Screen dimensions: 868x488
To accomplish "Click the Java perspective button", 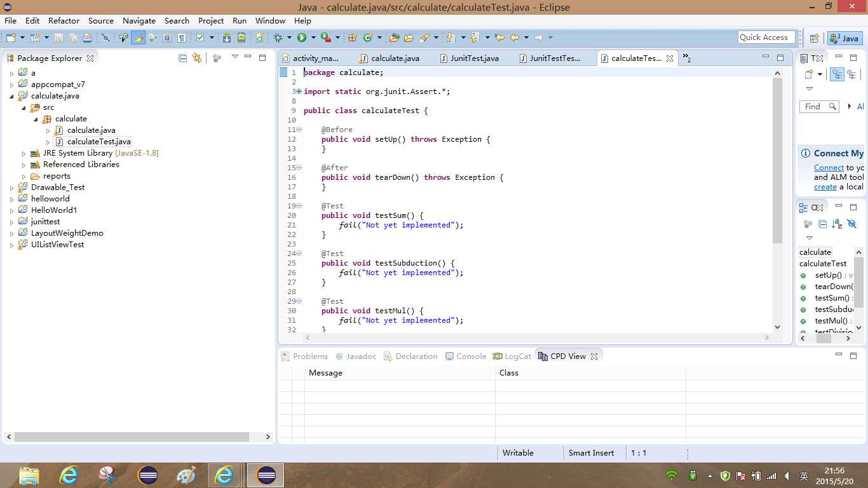I will tap(844, 38).
